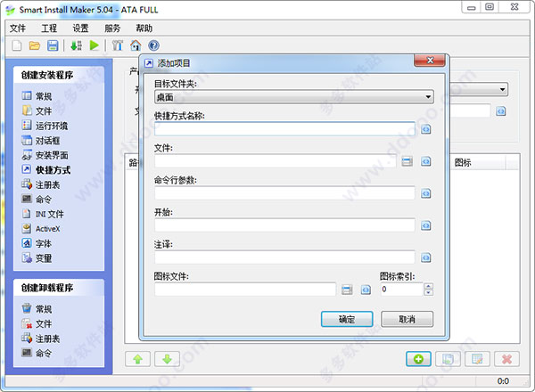Move item up with green up arrow

pos(138,359)
